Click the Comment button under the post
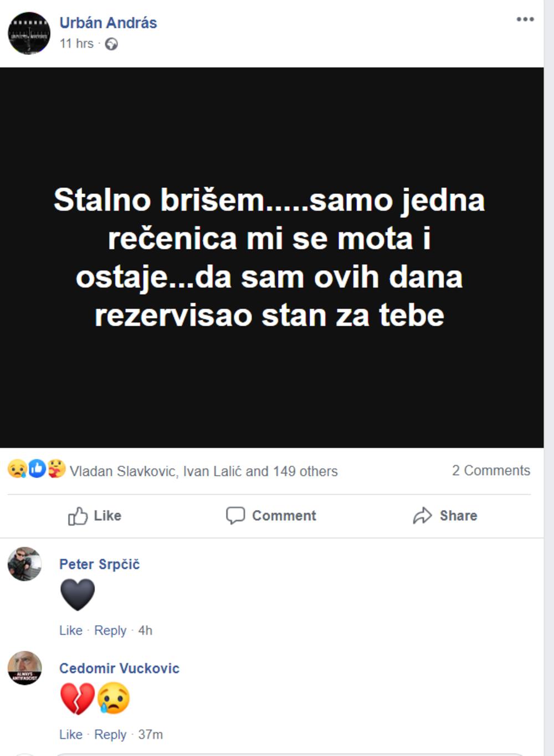Screen dimensions: 554x756 point(271,516)
